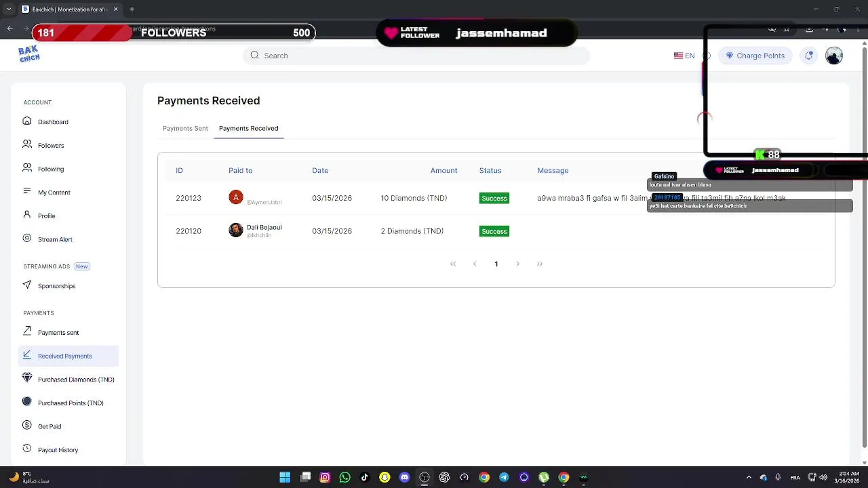Click the Charge Points button
The width and height of the screenshot is (868, 488).
(755, 56)
